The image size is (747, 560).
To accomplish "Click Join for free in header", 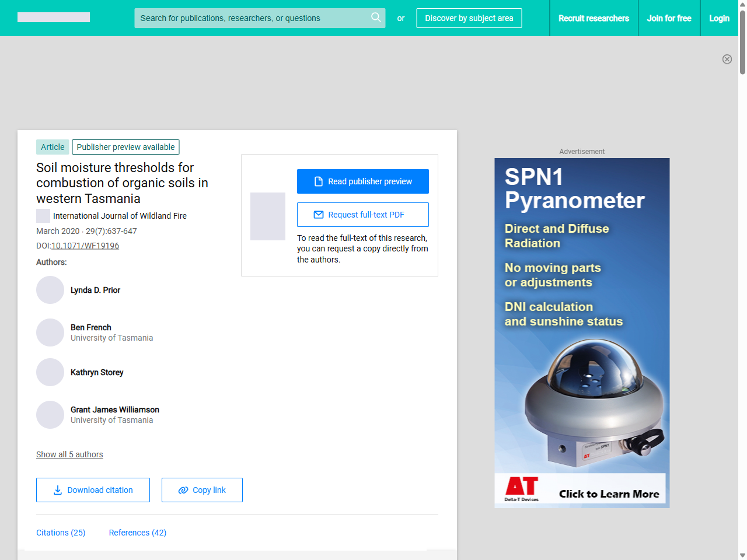I will coord(669,18).
